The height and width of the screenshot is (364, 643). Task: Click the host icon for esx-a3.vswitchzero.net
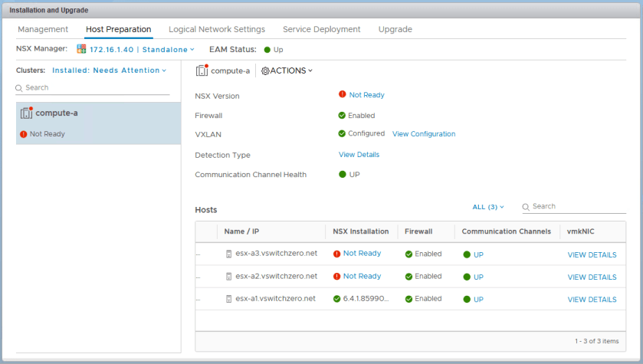228,254
